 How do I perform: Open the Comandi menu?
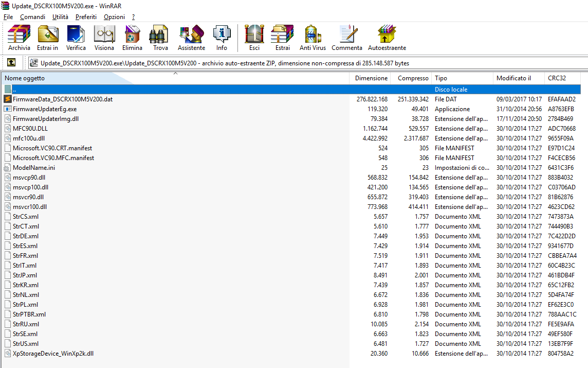[x=32, y=17]
